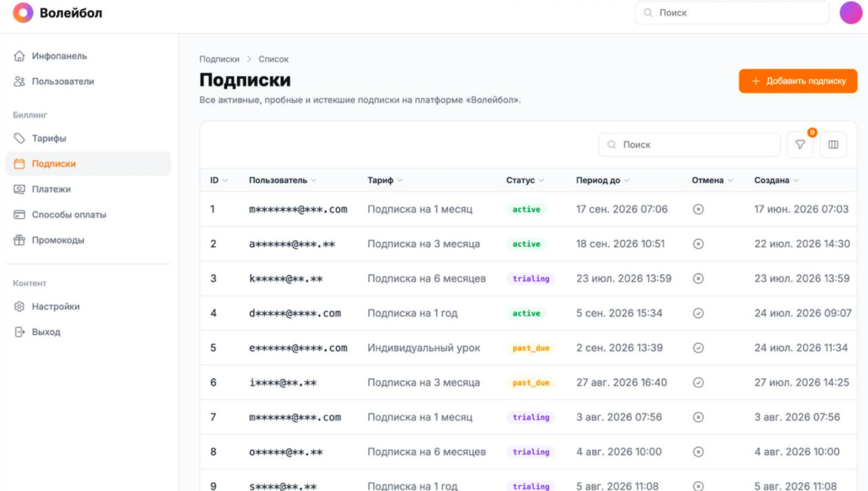The width and height of the screenshot is (868, 491).
Task: Go to Инфопанель in sidebar
Action: click(x=88, y=56)
